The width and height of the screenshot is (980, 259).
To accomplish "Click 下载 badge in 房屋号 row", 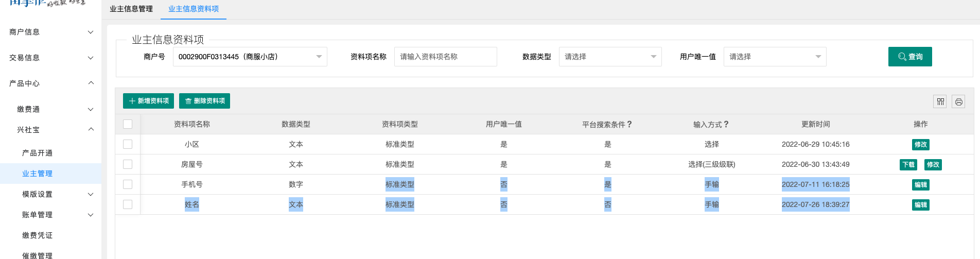I will click(908, 165).
